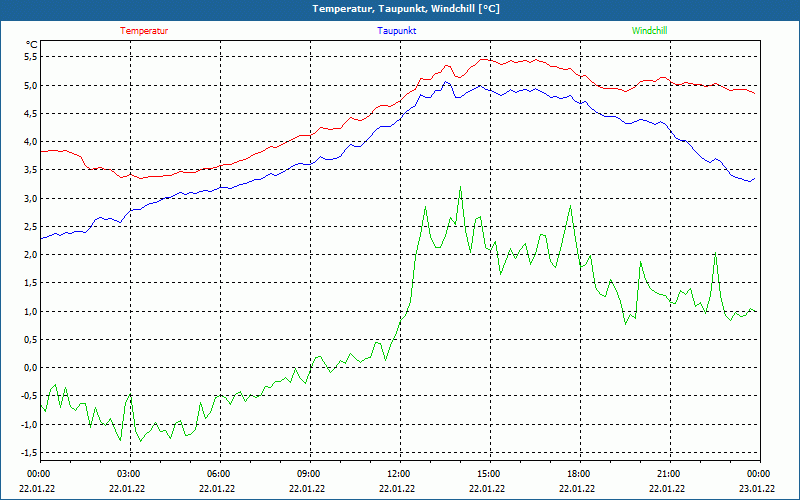
Task: Click the °C unit label on y-axis
Action: (32, 45)
